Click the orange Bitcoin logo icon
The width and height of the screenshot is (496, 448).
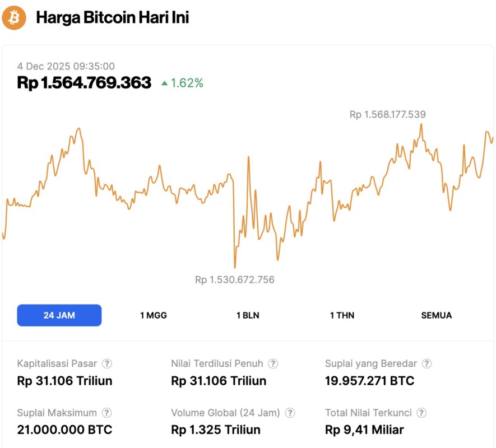click(14, 18)
